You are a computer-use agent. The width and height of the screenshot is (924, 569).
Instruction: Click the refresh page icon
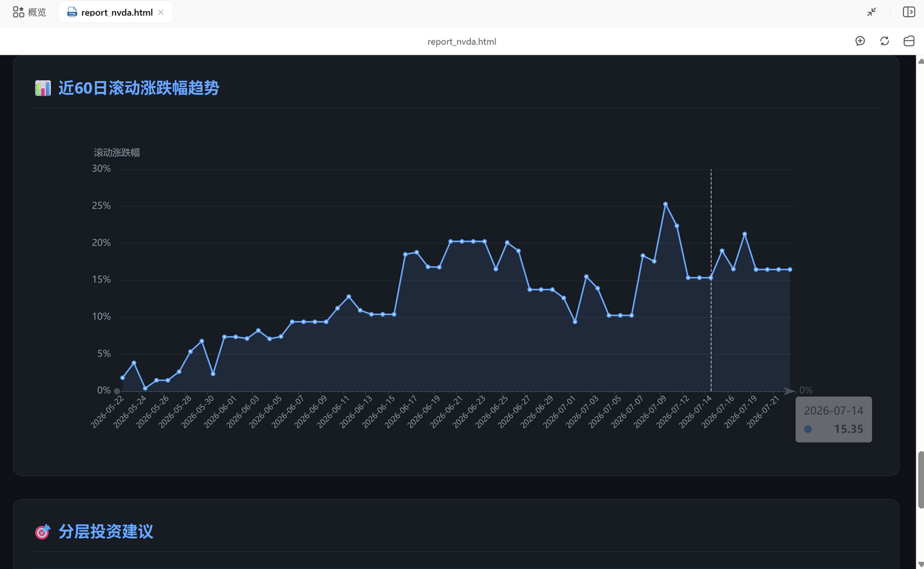(885, 41)
